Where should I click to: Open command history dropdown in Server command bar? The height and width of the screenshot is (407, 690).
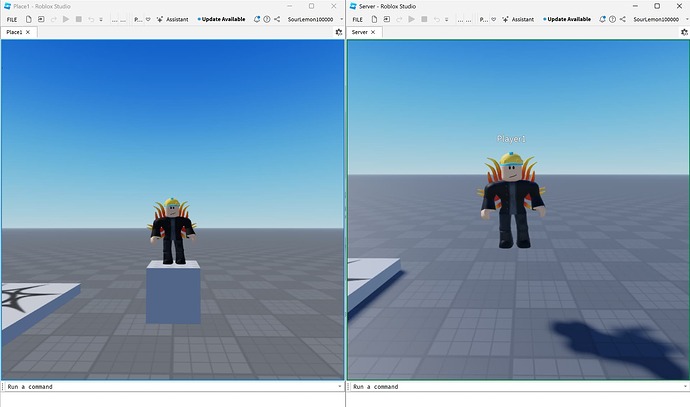tap(685, 387)
